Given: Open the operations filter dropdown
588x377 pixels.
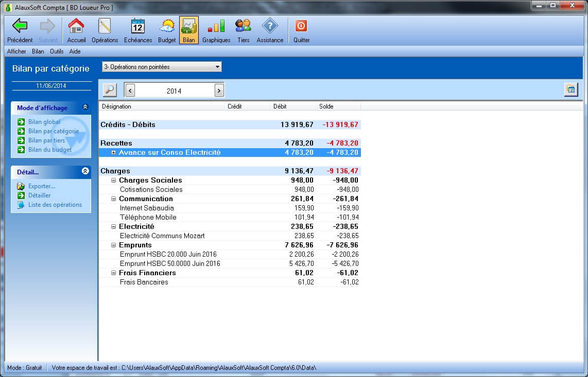Looking at the screenshot, I should click(x=217, y=67).
